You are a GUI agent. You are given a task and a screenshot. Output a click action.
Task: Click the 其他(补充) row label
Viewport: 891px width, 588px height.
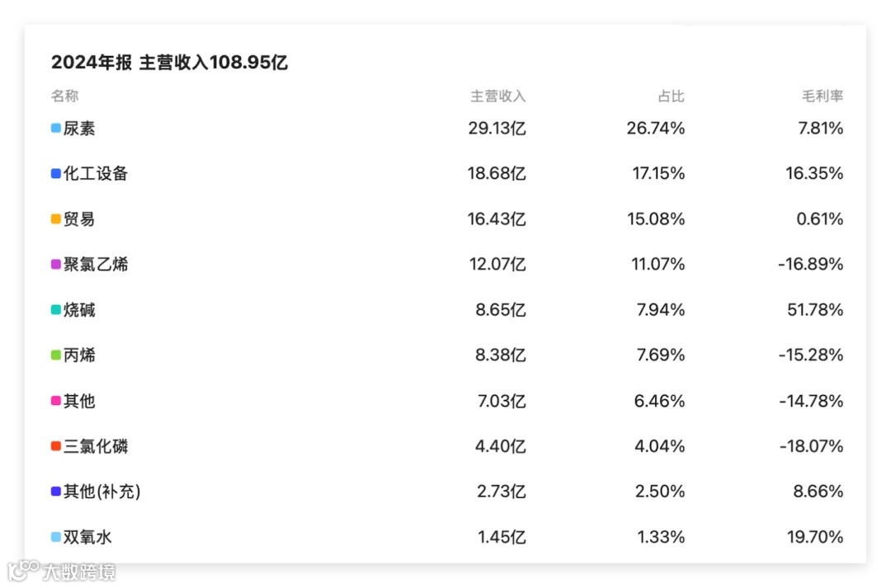101,492
